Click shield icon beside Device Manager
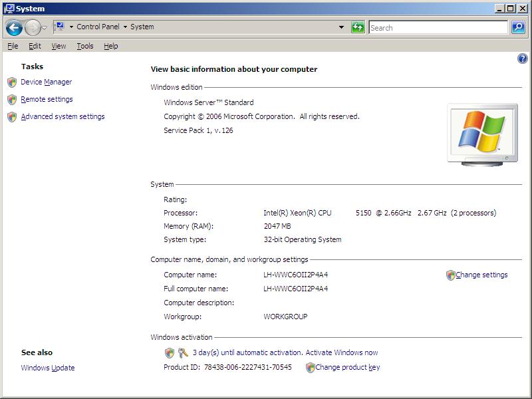 (x=12, y=82)
